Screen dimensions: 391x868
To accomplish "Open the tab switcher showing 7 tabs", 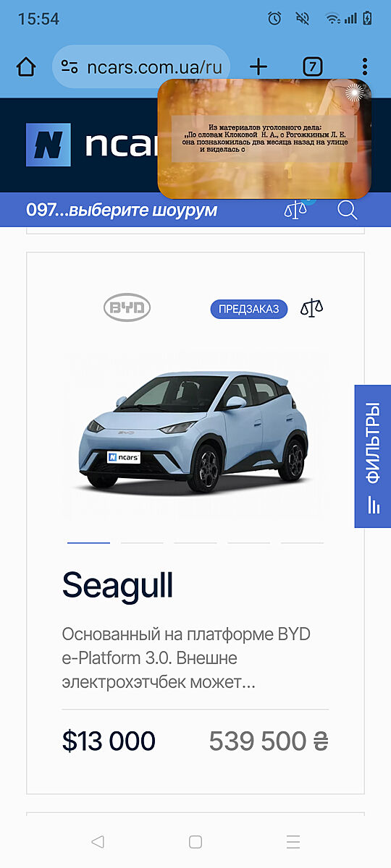I will [x=311, y=67].
